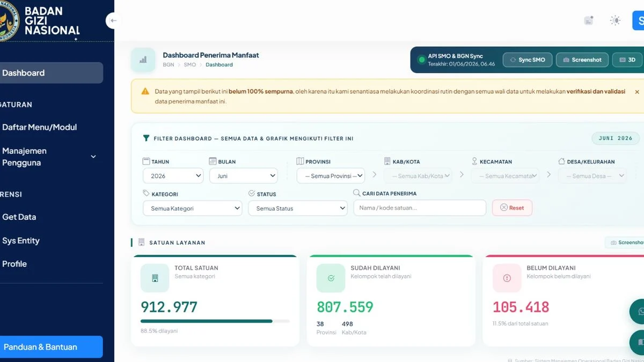Image resolution: width=644 pixels, height=362 pixels.
Task: Click Dashboard in the breadcrumb
Action: click(219, 64)
